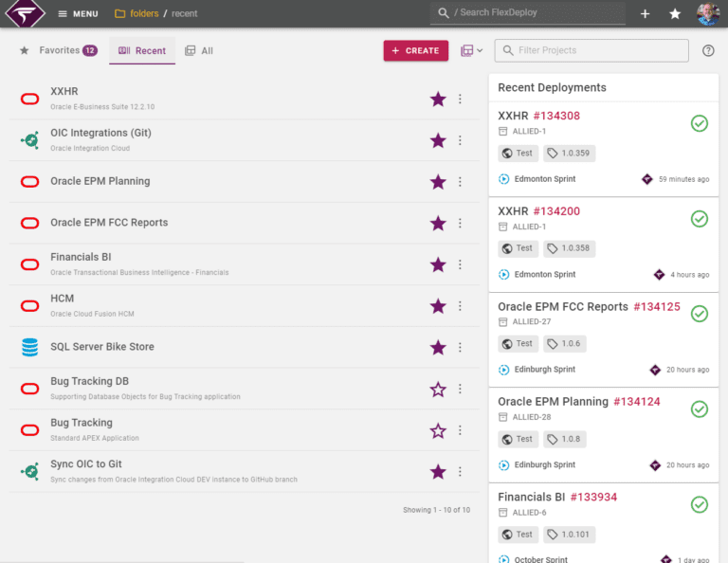This screenshot has width=728, height=563.
Task: Click FlexDeploy icon next to 59 minutes ago
Action: click(647, 179)
